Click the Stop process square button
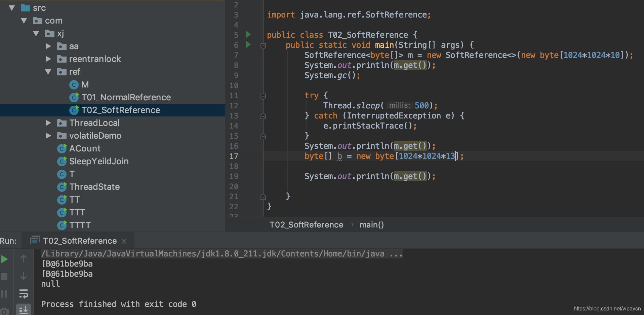Viewport: 644px width, 315px height. click(4, 277)
